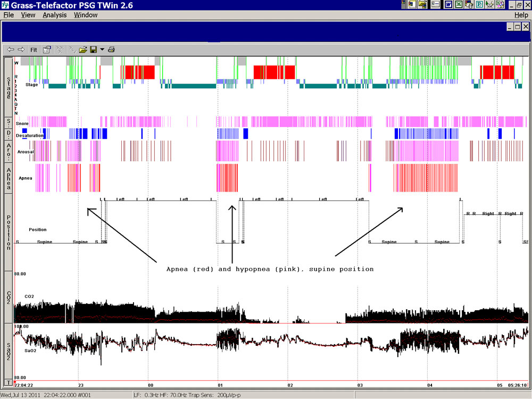
Task: Expand the dropdown arrow beside save icon
Action: (x=102, y=49)
